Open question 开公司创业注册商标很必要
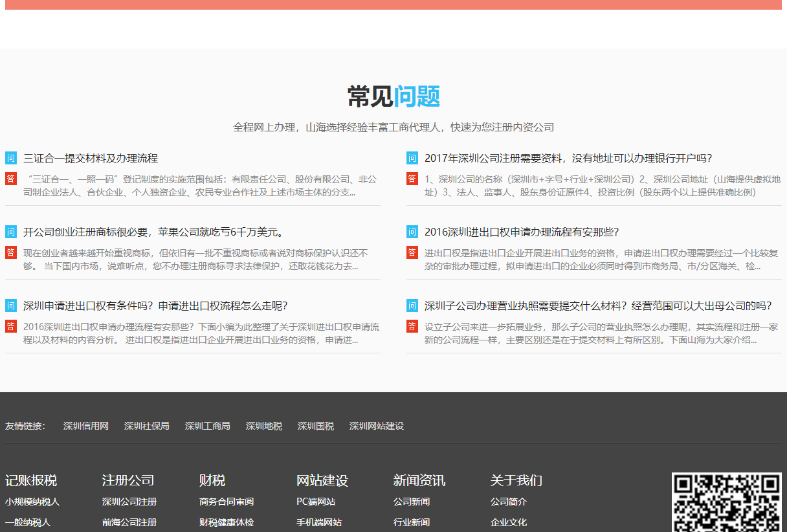This screenshot has height=532, width=787. (153, 232)
